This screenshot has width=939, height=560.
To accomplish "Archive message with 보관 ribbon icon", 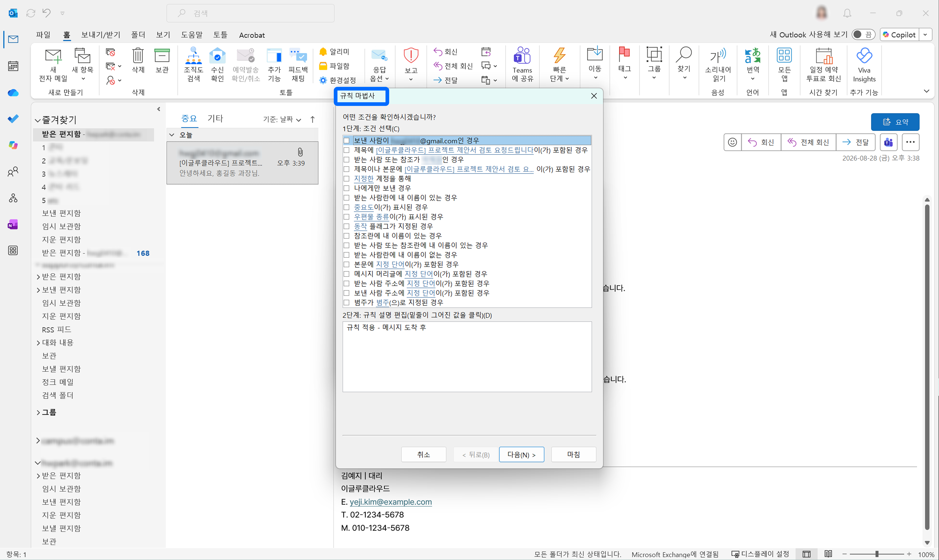I will point(162,60).
